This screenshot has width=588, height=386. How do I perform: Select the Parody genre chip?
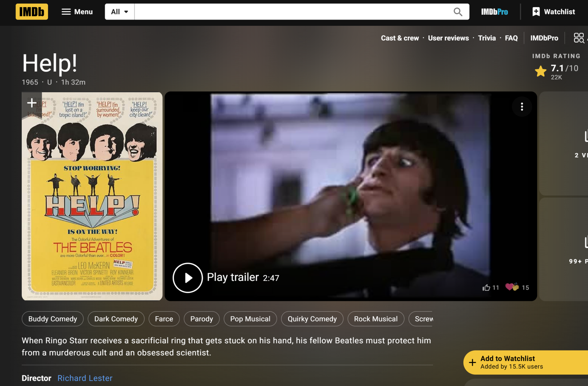tap(202, 319)
